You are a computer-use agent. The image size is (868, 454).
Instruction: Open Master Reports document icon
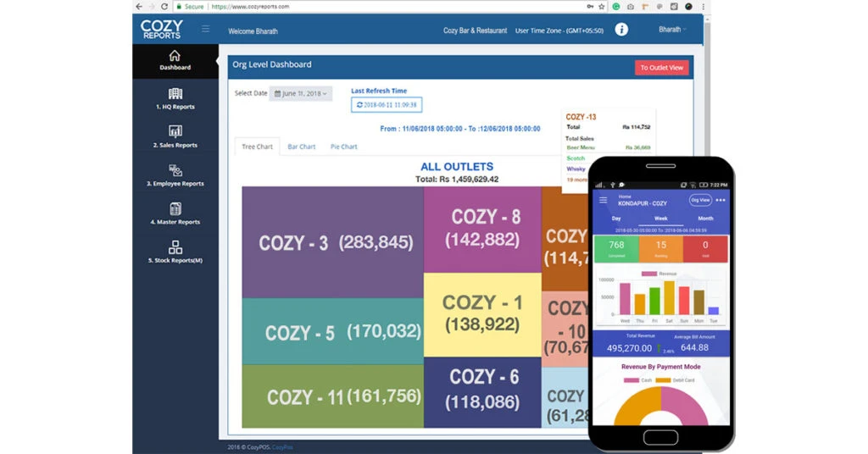[x=175, y=208]
